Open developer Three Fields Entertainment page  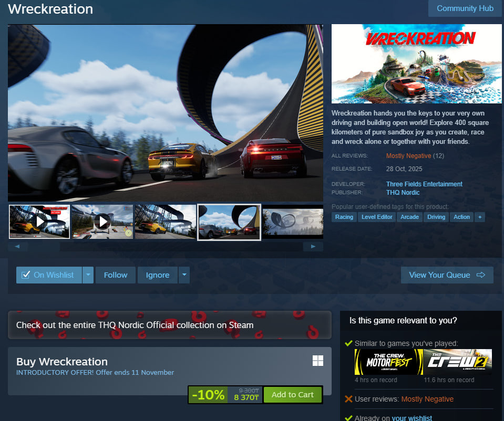point(424,184)
